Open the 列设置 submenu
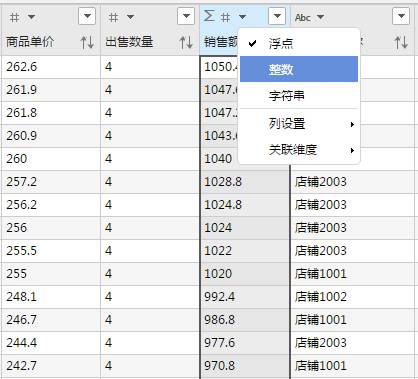This screenshot has width=418, height=379. (x=299, y=124)
